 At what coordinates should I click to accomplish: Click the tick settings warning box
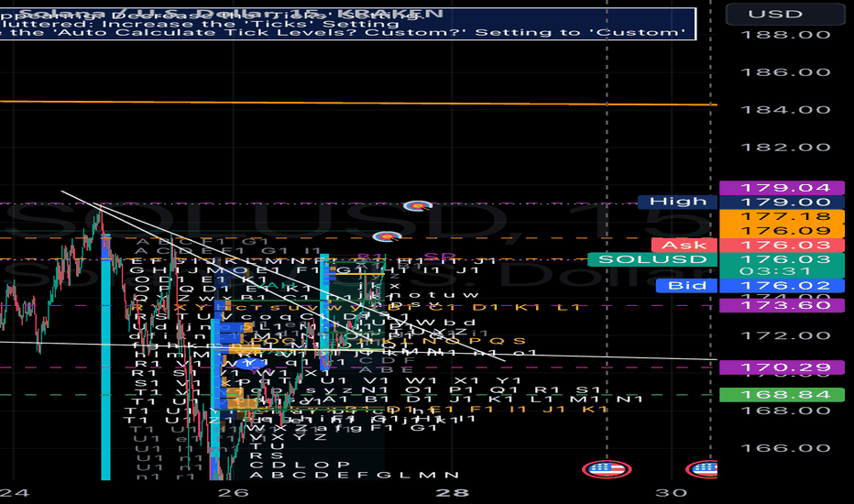(x=348, y=24)
